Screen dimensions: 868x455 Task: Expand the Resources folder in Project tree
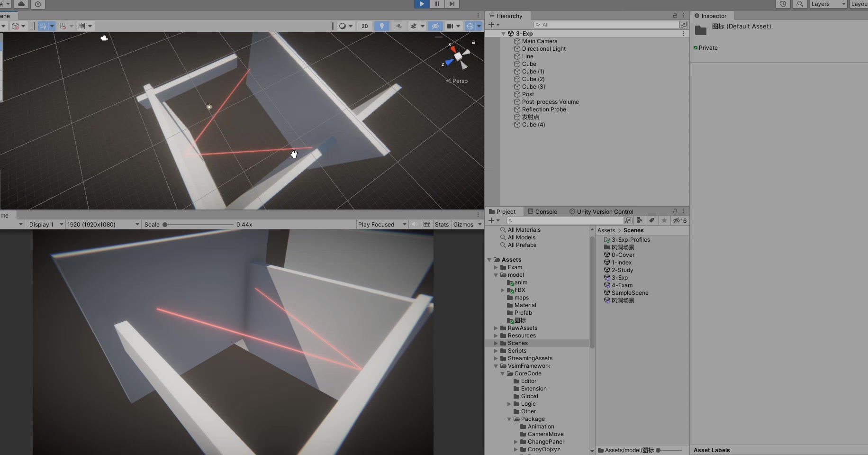pos(496,336)
